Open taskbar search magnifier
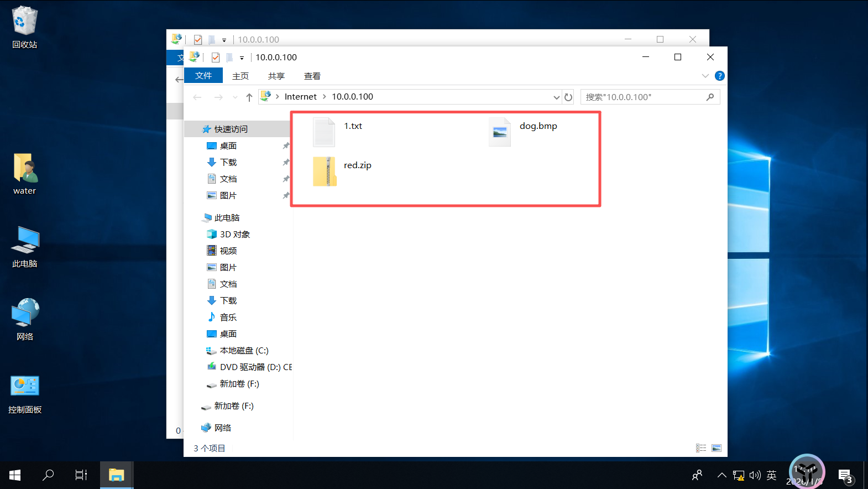The width and height of the screenshot is (868, 489). (48, 475)
